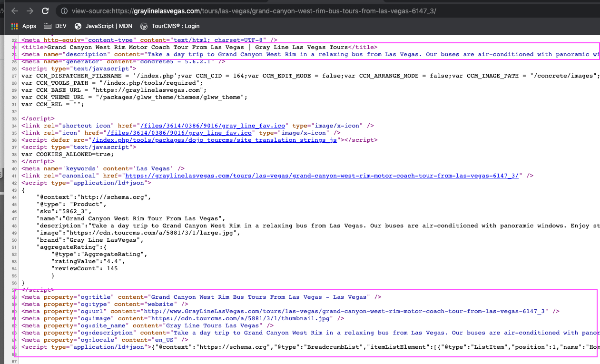Click the meta keywords 'Las Vegas' line
Screen dimensions: 600x364
coord(103,168)
